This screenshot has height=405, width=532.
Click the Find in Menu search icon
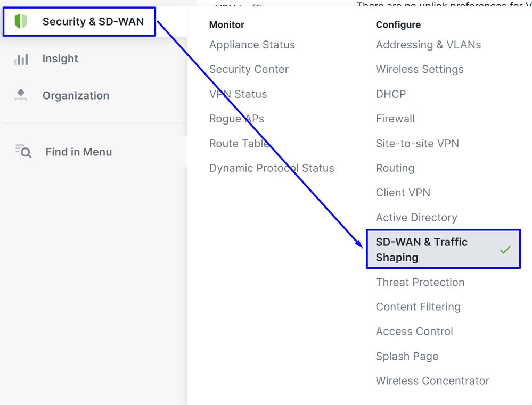pyautogui.click(x=23, y=152)
